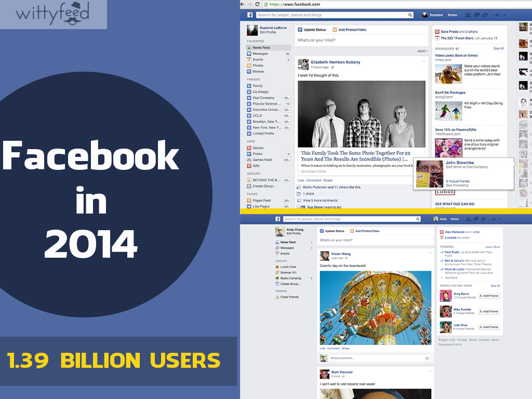Click the Facebook logo in Suzanne's blue header
The height and width of the screenshot is (399, 532).
tap(250, 15)
